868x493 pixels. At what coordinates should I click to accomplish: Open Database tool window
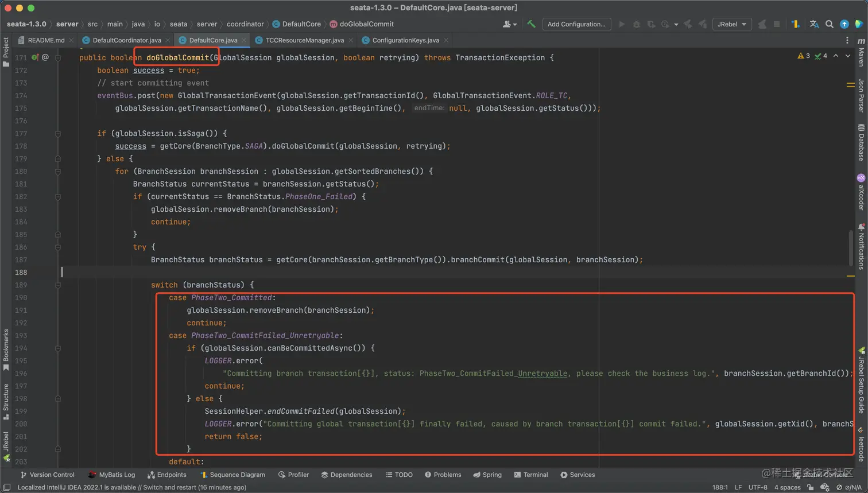861,143
